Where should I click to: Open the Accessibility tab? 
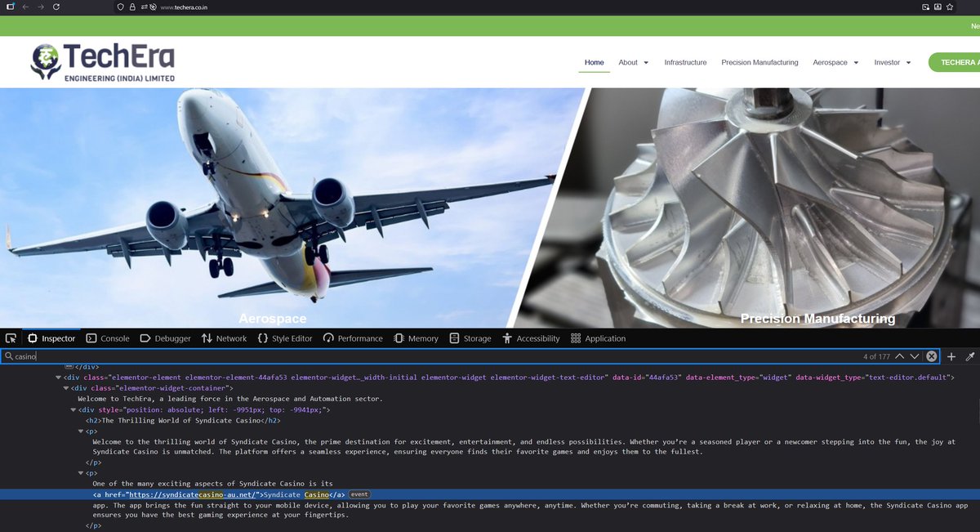pyautogui.click(x=531, y=338)
